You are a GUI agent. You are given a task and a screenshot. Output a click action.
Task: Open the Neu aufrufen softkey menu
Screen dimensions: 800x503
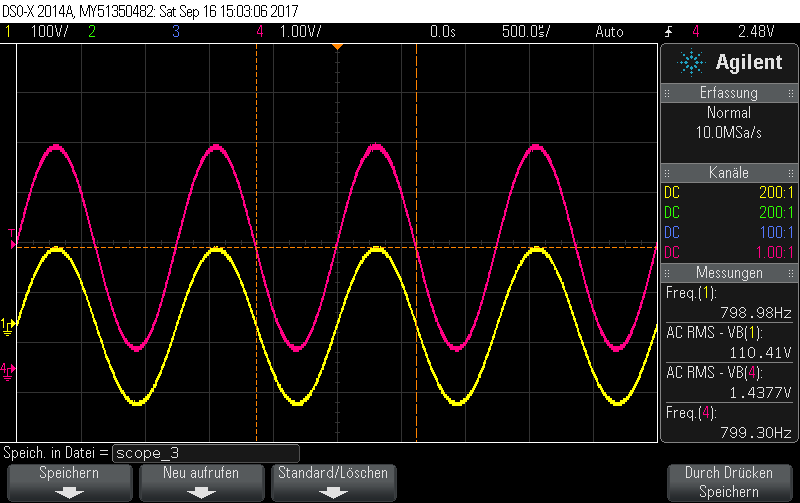click(201, 483)
